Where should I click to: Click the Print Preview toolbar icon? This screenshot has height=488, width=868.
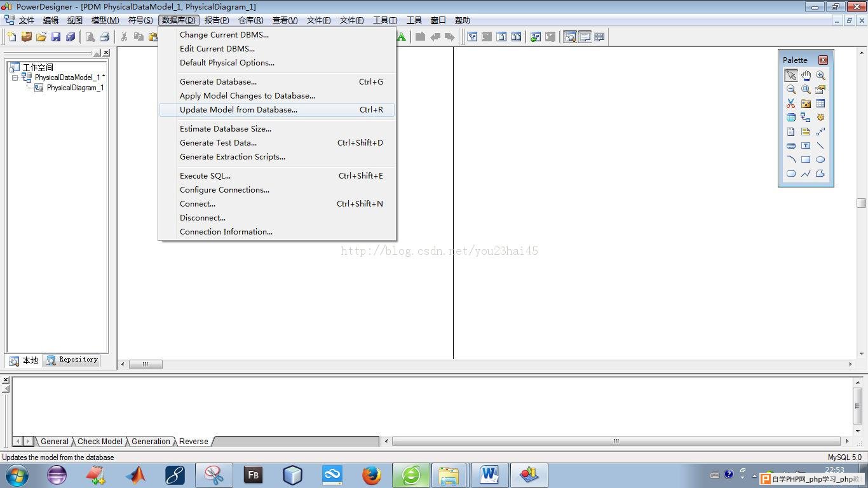click(x=90, y=37)
